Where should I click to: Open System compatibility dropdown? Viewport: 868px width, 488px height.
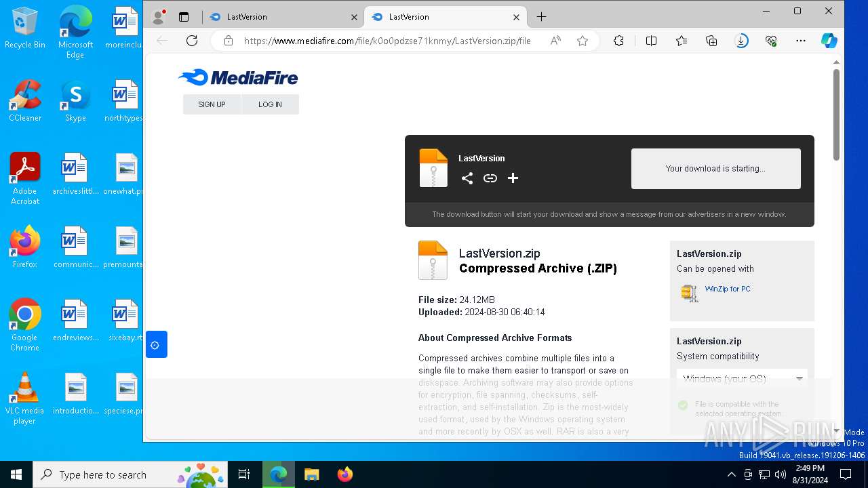[x=742, y=379]
